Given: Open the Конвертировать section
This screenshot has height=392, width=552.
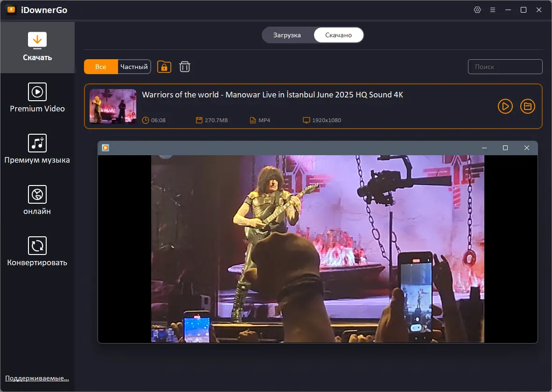Looking at the screenshot, I should coord(37,252).
